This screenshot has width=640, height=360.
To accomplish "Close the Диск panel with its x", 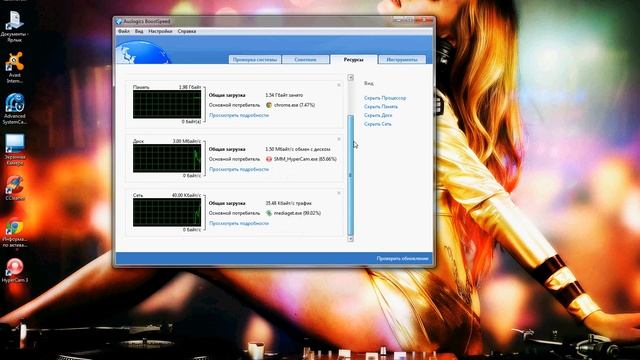I will [x=339, y=139].
